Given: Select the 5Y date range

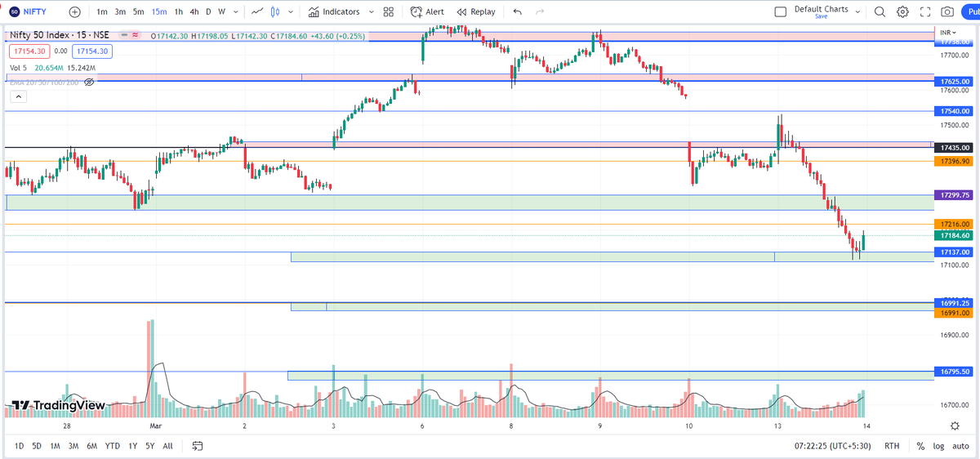Looking at the screenshot, I should pos(150,446).
